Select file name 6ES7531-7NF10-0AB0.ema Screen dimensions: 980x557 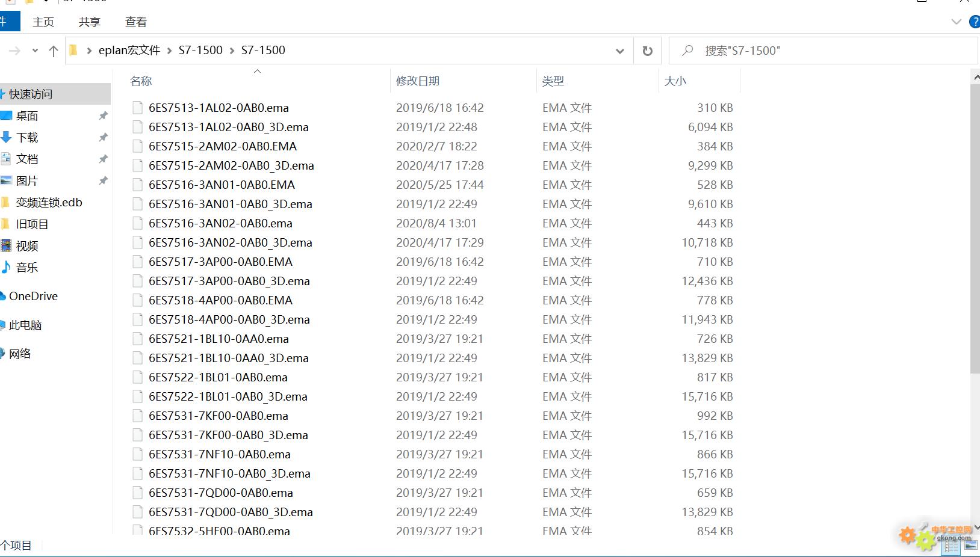point(220,454)
